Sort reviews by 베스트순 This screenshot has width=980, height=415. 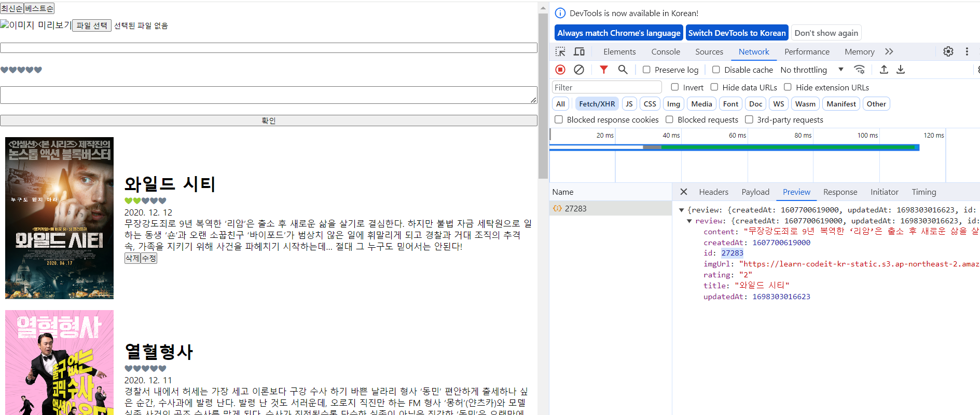39,8
